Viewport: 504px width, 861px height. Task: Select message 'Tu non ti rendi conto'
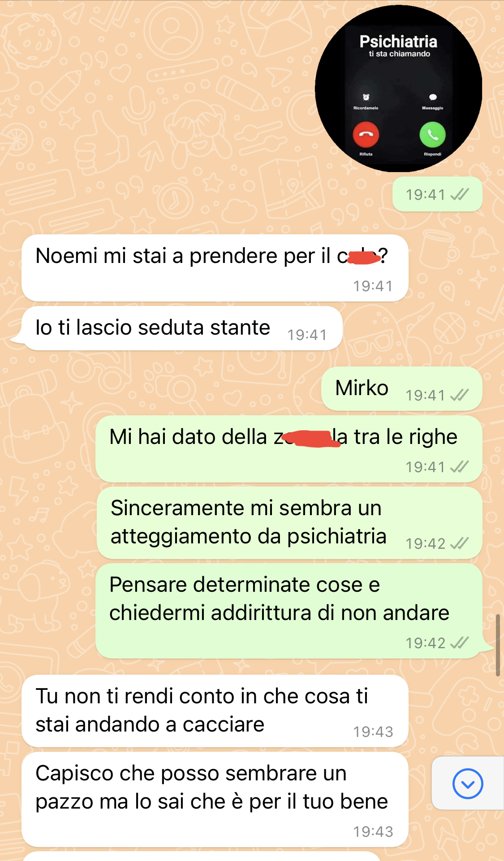point(215,711)
